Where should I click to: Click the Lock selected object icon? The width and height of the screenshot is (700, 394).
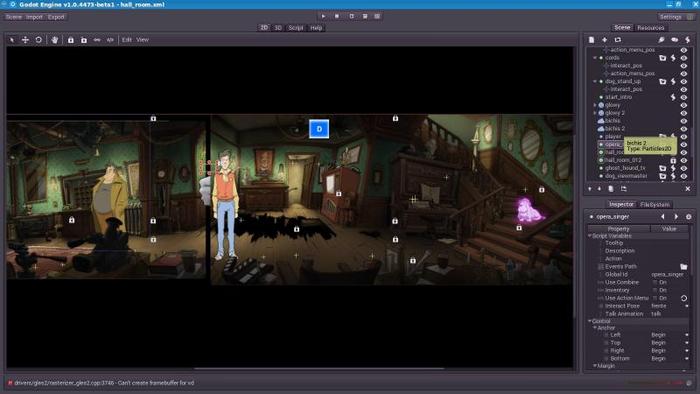(71, 40)
